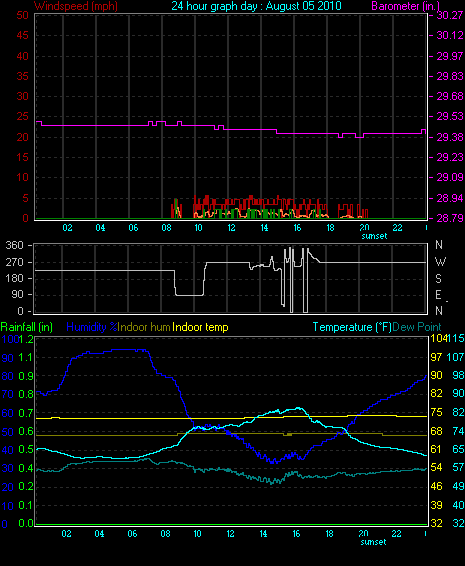Screen dimensions: 465x566
Task: Click the barometer value '29.83'
Action: click(450, 76)
